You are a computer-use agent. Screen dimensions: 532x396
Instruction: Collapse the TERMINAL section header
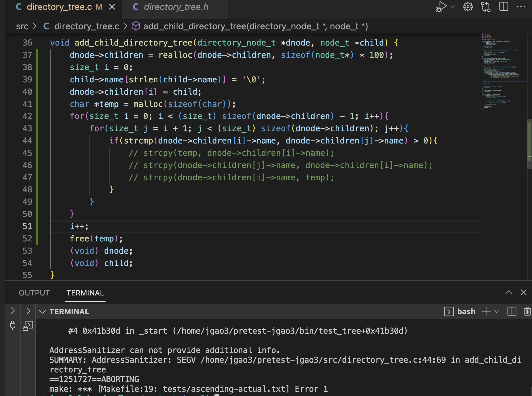42,311
